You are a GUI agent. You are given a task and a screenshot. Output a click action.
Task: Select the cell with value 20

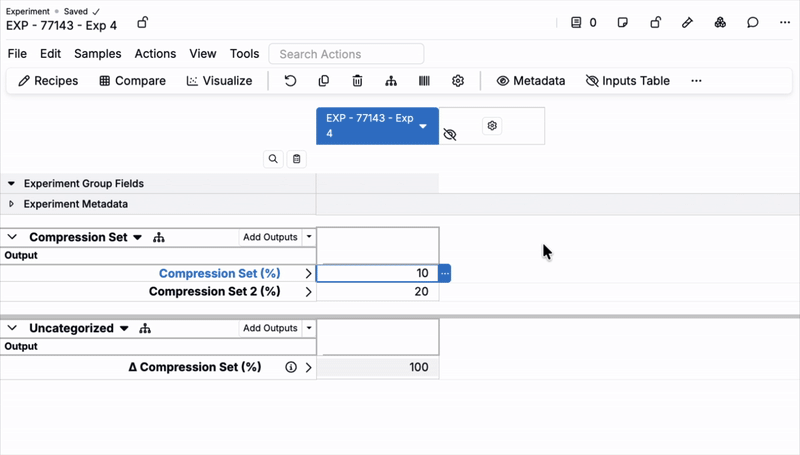click(378, 292)
